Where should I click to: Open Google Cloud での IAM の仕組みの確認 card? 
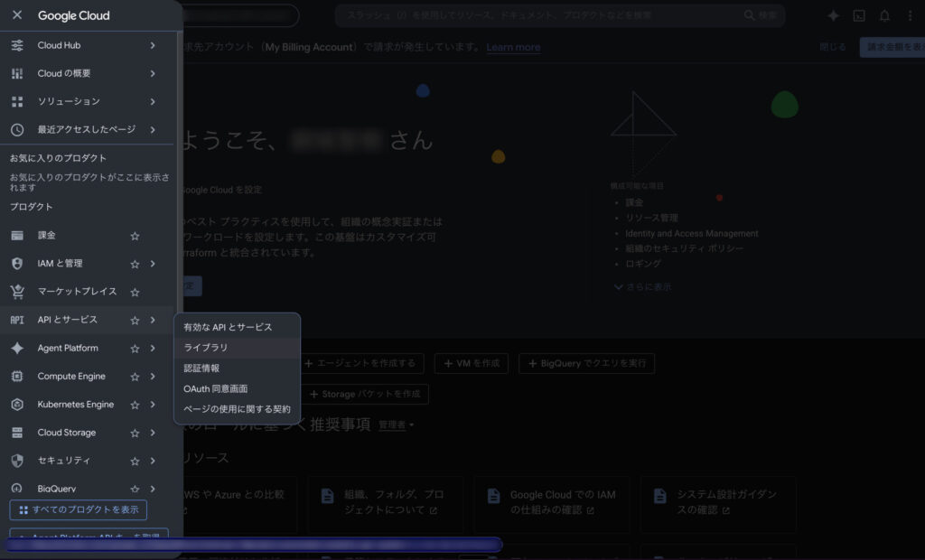(552, 503)
